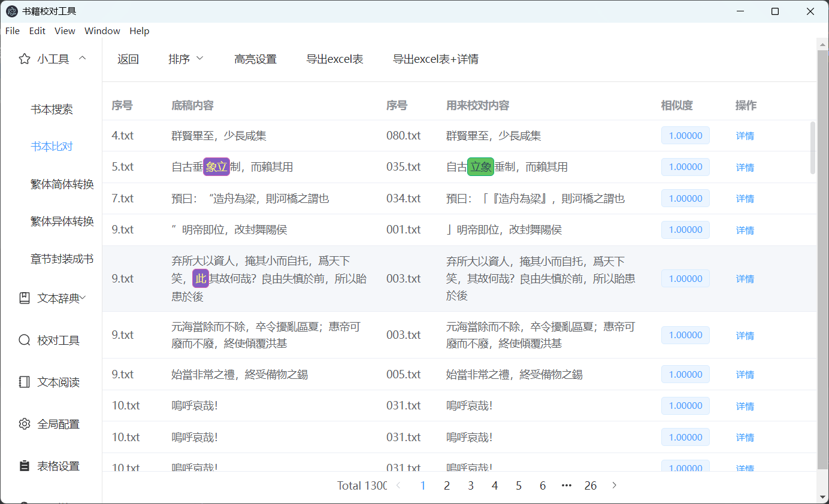Screen dimensions: 829x504
Task: Collapse the 小工具 sidebar group
Action: tap(83, 58)
